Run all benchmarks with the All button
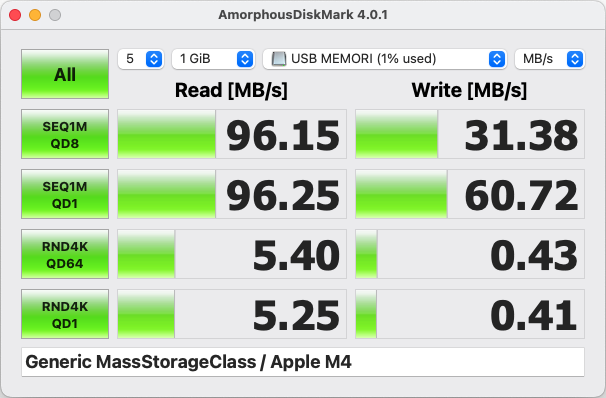 pyautogui.click(x=65, y=74)
